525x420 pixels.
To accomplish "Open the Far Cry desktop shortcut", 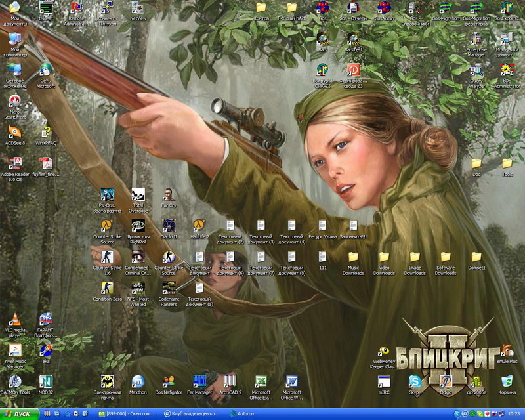I will coord(169,195).
